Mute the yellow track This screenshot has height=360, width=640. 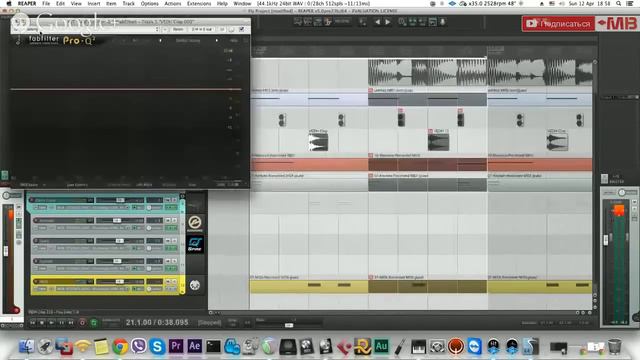pyautogui.click(x=167, y=282)
